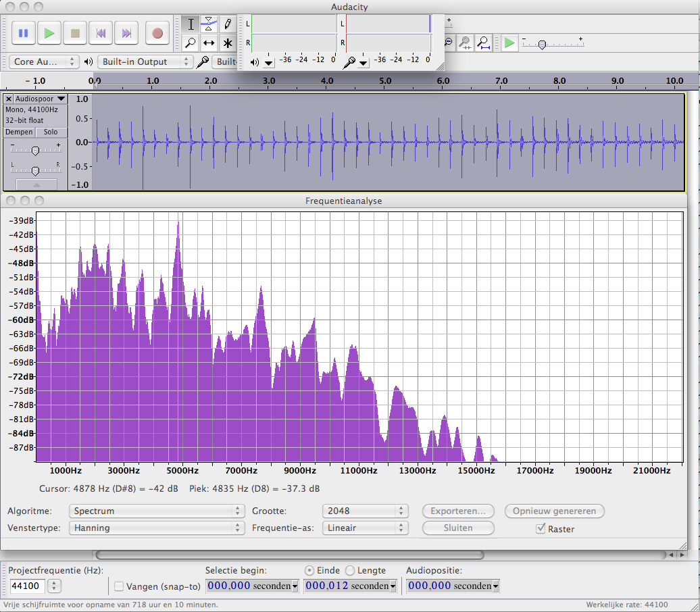Click the Fit Project zoom icon

coord(483,43)
